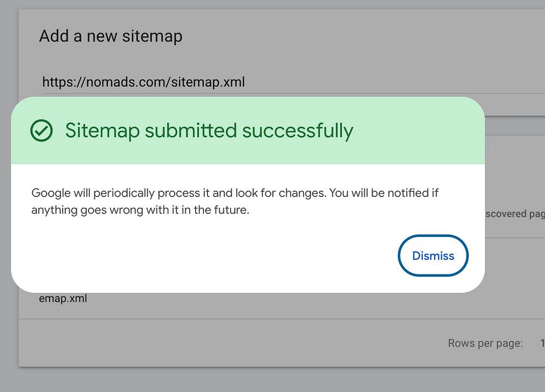545x392 pixels.
Task: Click the word 'submitted' in the banner title
Action: click(x=191, y=131)
